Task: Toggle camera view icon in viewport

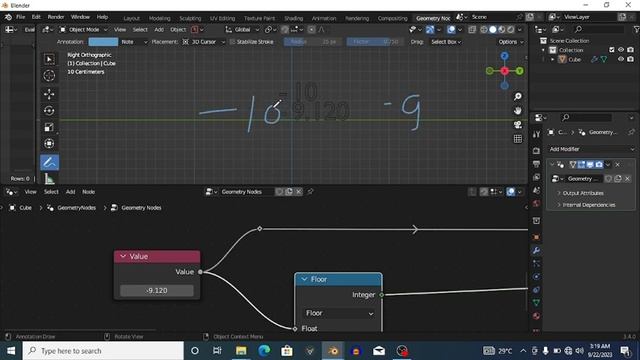Action: 518,124
